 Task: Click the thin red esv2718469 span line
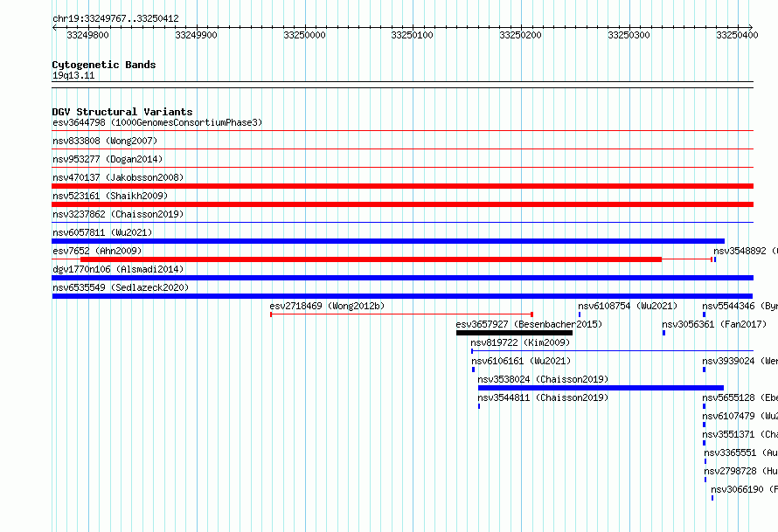[401, 314]
